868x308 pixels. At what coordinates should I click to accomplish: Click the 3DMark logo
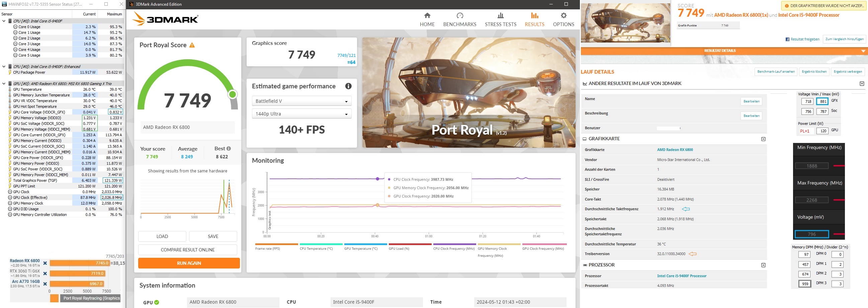click(165, 19)
